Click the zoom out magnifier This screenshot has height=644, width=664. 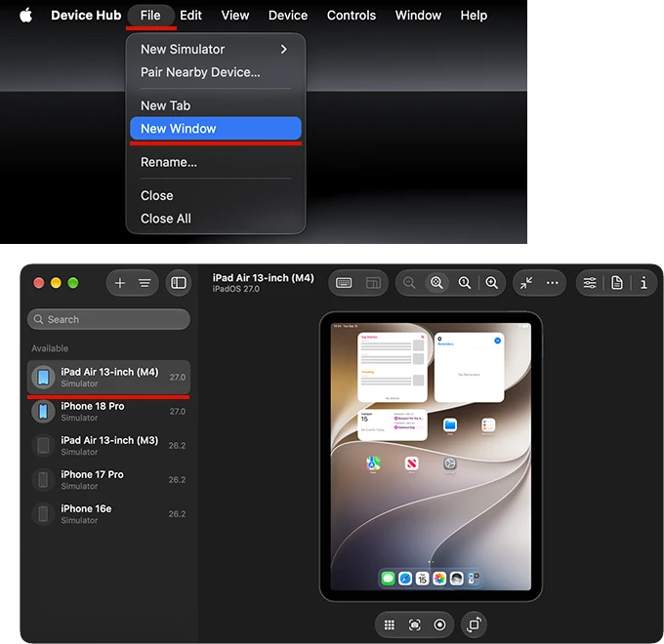pos(409,283)
